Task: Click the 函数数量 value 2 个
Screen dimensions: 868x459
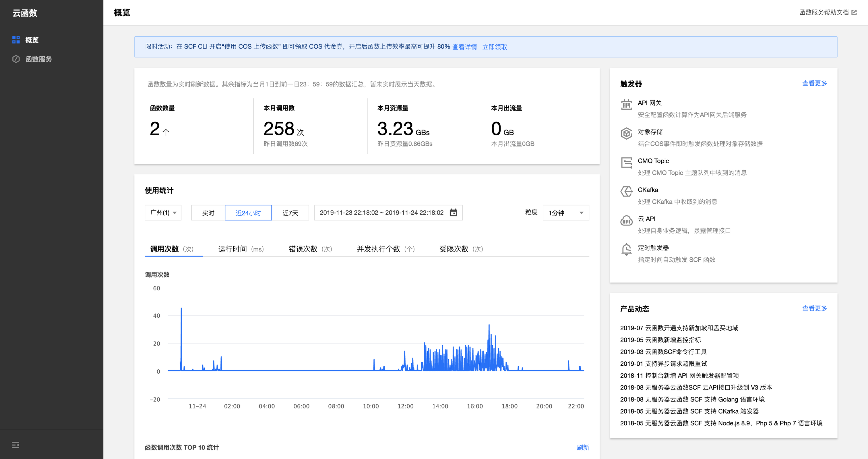Action: 160,129
